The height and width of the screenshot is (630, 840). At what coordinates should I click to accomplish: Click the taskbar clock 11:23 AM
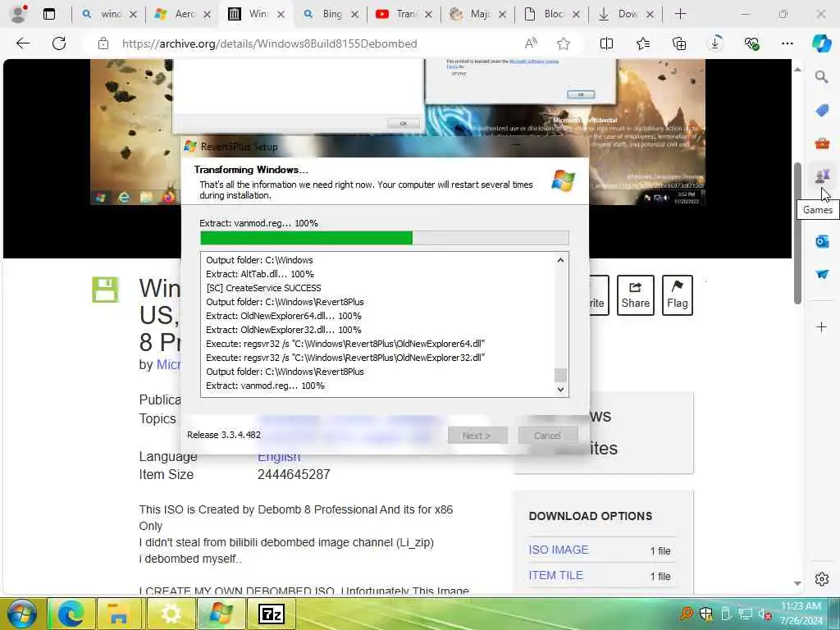click(x=801, y=606)
